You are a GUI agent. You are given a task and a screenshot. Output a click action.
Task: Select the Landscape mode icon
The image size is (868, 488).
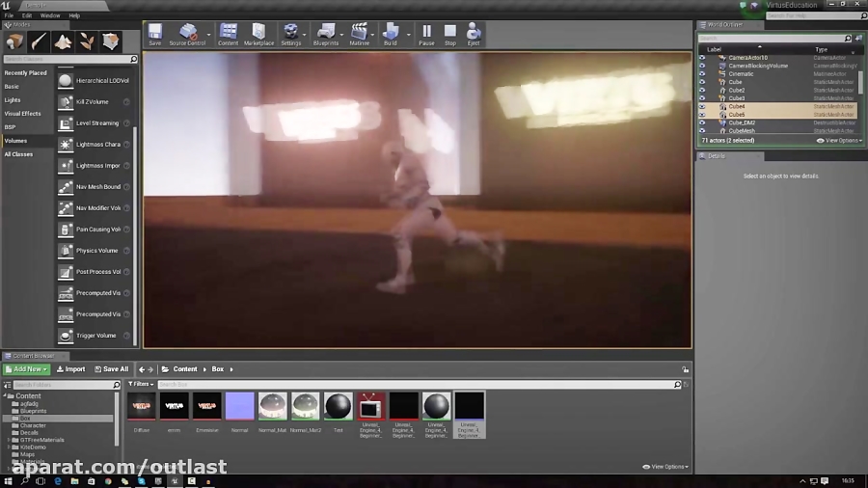[63, 41]
